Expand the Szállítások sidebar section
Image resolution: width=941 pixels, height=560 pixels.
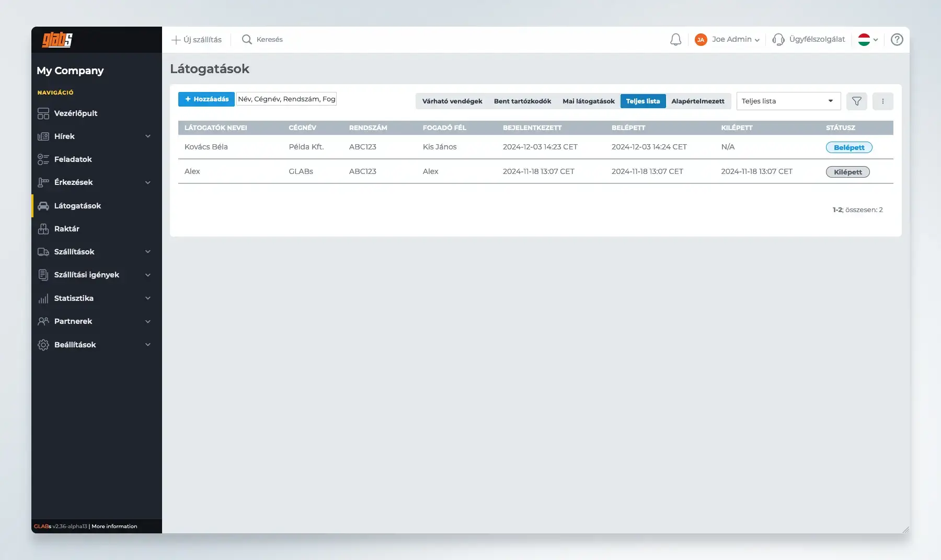[147, 252]
